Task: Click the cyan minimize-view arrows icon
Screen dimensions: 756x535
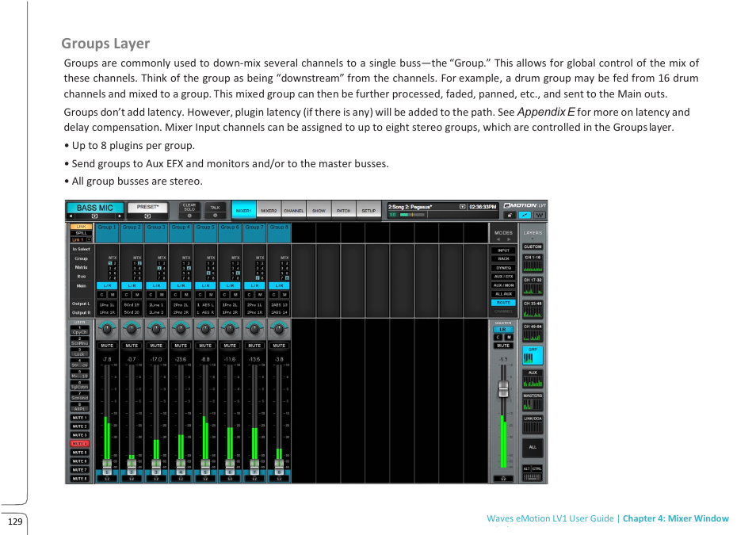Action: 525,215
